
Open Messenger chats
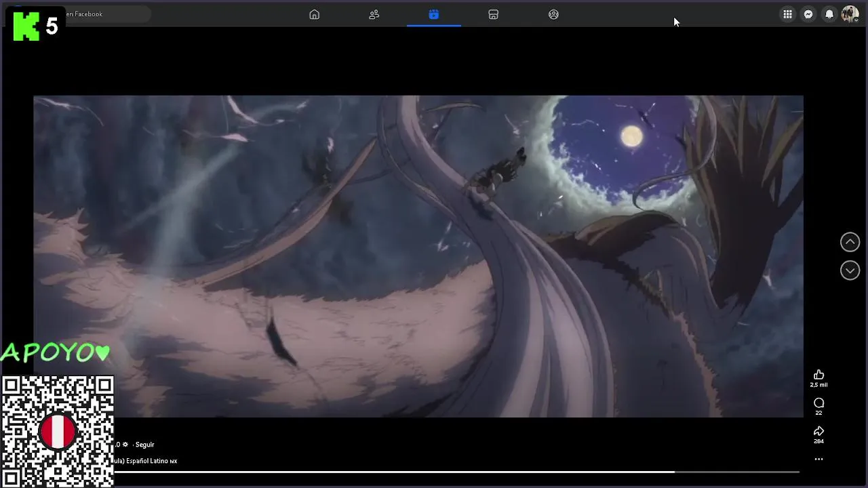click(808, 14)
